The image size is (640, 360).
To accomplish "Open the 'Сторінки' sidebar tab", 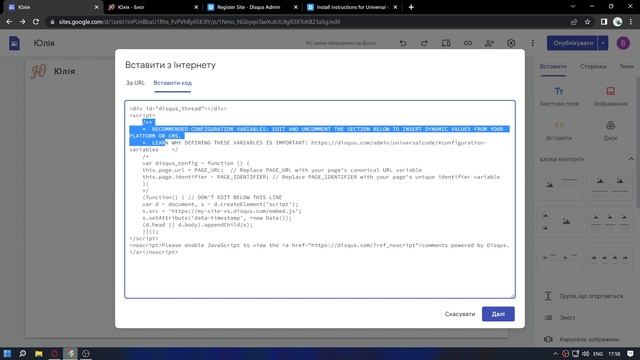I will [x=593, y=67].
